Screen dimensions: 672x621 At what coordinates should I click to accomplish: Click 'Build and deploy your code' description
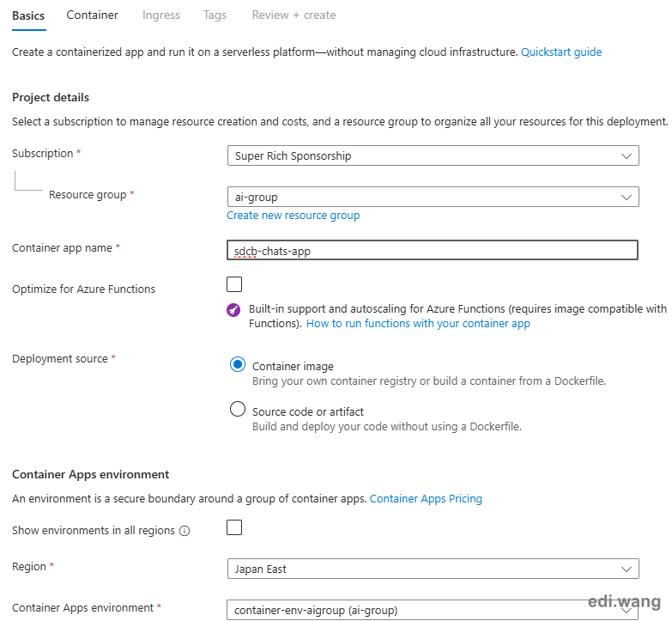click(x=387, y=426)
